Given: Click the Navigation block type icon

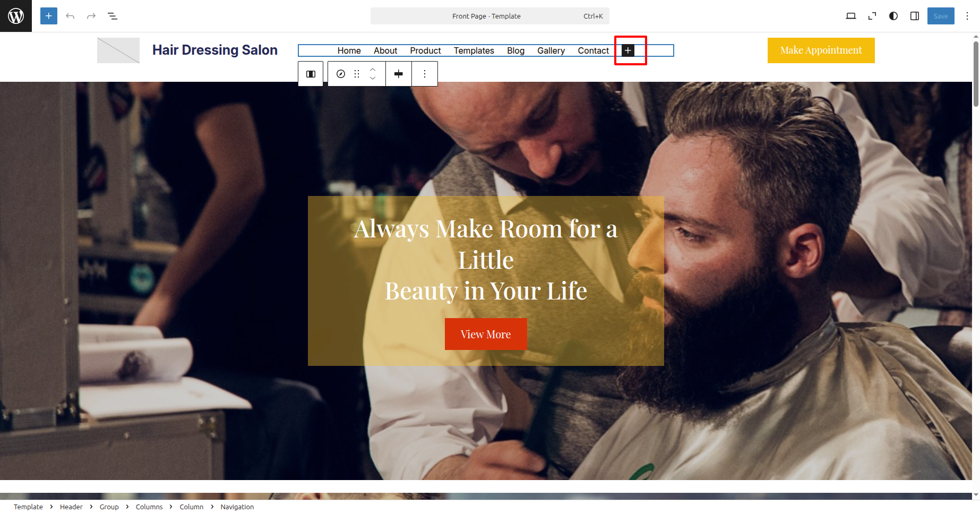Looking at the screenshot, I should pos(341,74).
